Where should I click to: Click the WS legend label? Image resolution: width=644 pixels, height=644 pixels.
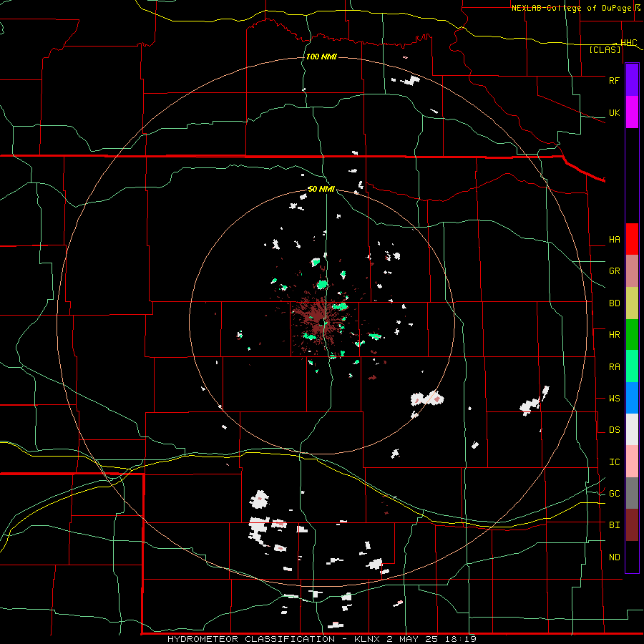point(614,399)
